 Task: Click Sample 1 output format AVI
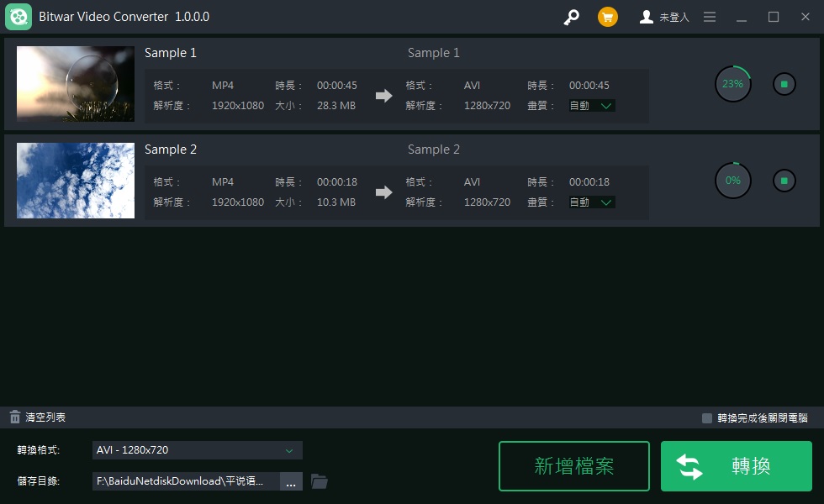pyautogui.click(x=472, y=86)
